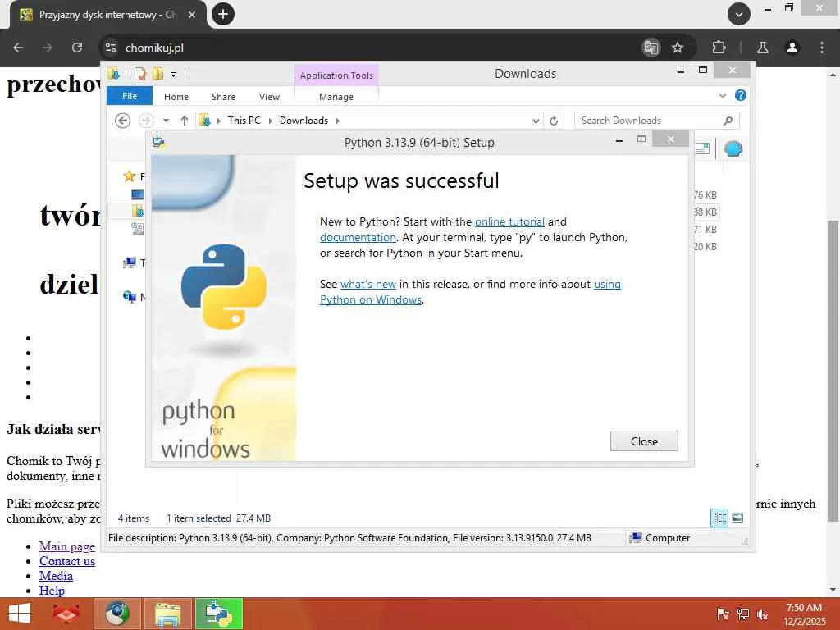Image resolution: width=840 pixels, height=630 pixels.
Task: Click the Properties quick access icon
Action: point(139,74)
